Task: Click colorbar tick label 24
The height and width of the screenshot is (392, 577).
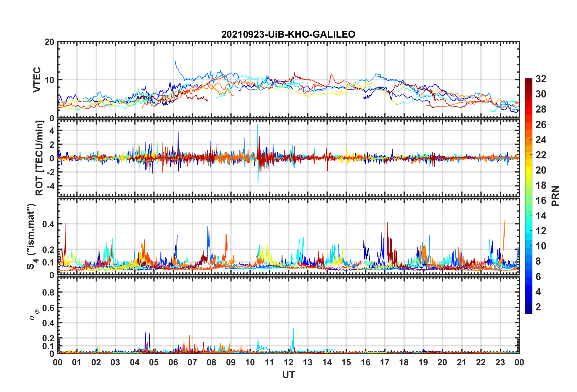Action: tap(541, 140)
